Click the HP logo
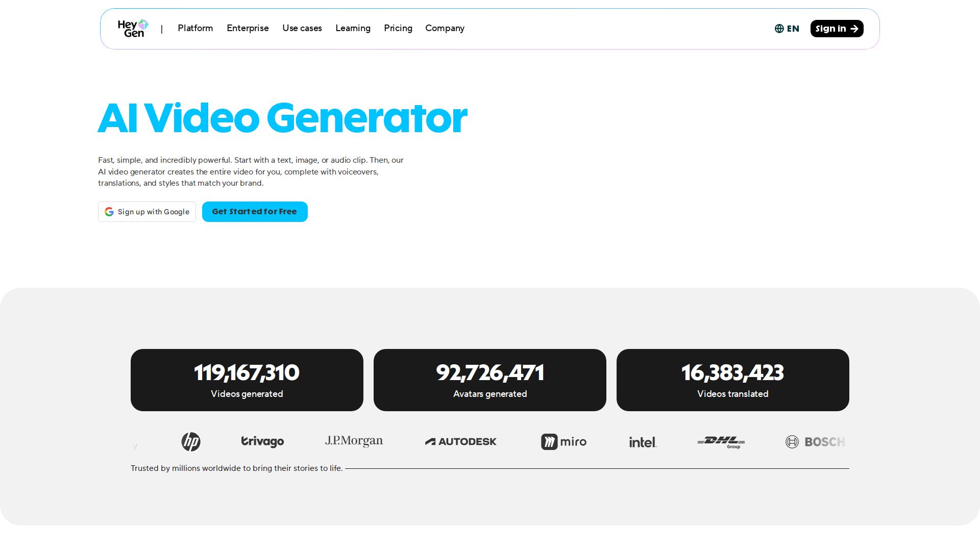The height and width of the screenshot is (551, 980). click(191, 442)
